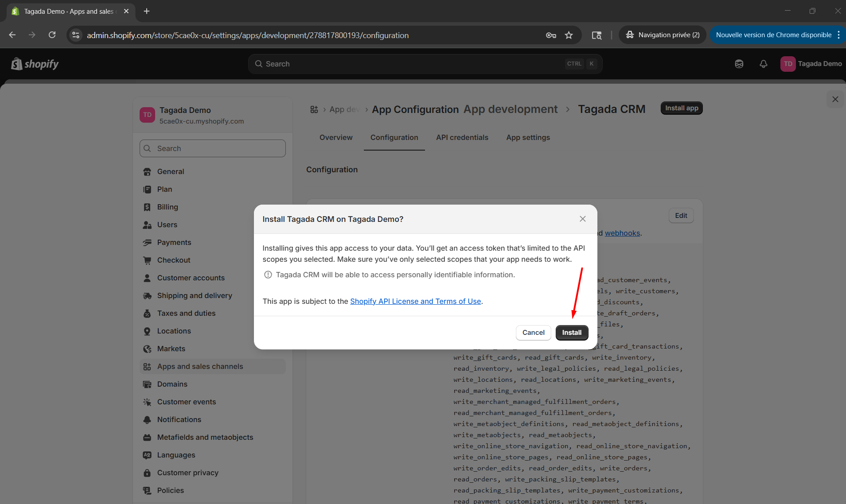Viewport: 846px width, 504px height.
Task: Click the settings breadcrumb grid icon
Action: point(314,109)
